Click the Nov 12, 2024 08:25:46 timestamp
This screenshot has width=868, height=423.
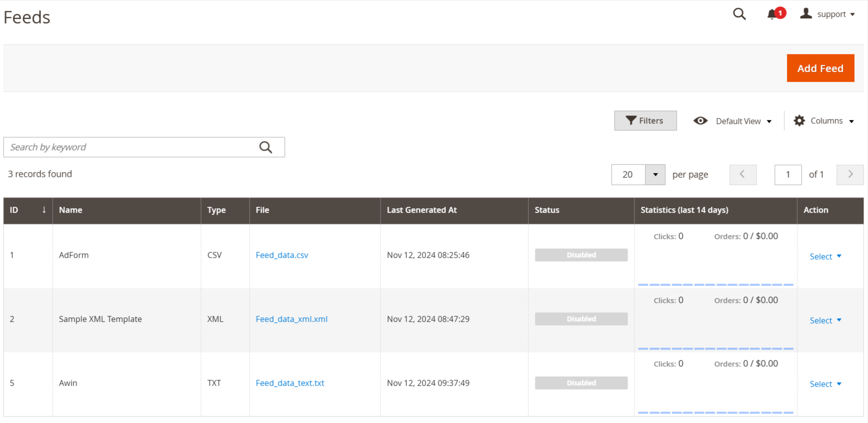click(x=428, y=255)
